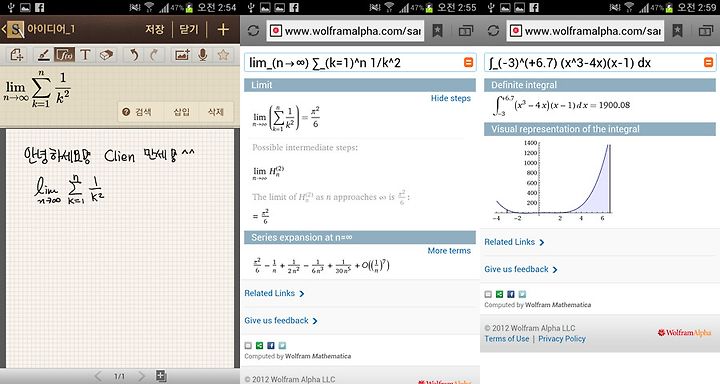This screenshot has height=384, width=720.
Task: Redo the last stroke in S Note
Action: tap(154, 55)
